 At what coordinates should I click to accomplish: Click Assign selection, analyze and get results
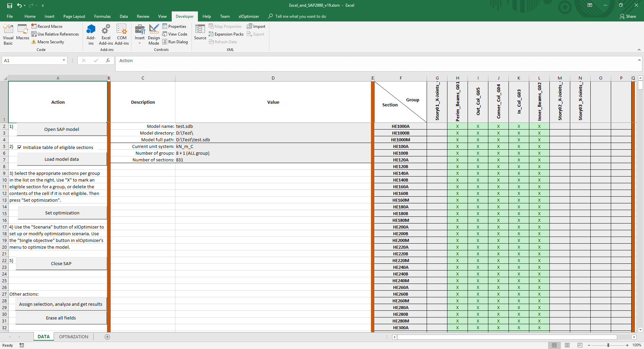pos(61,304)
